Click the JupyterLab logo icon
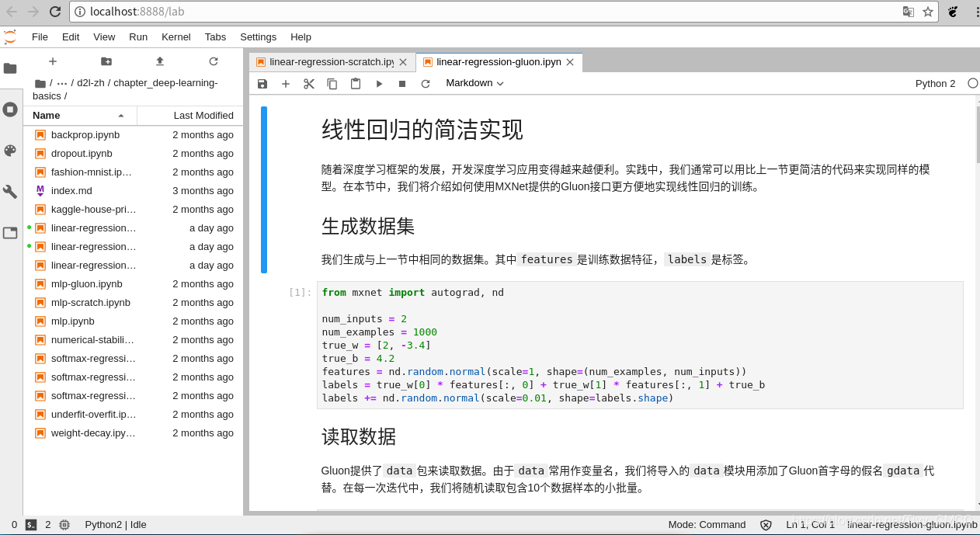 click(10, 37)
